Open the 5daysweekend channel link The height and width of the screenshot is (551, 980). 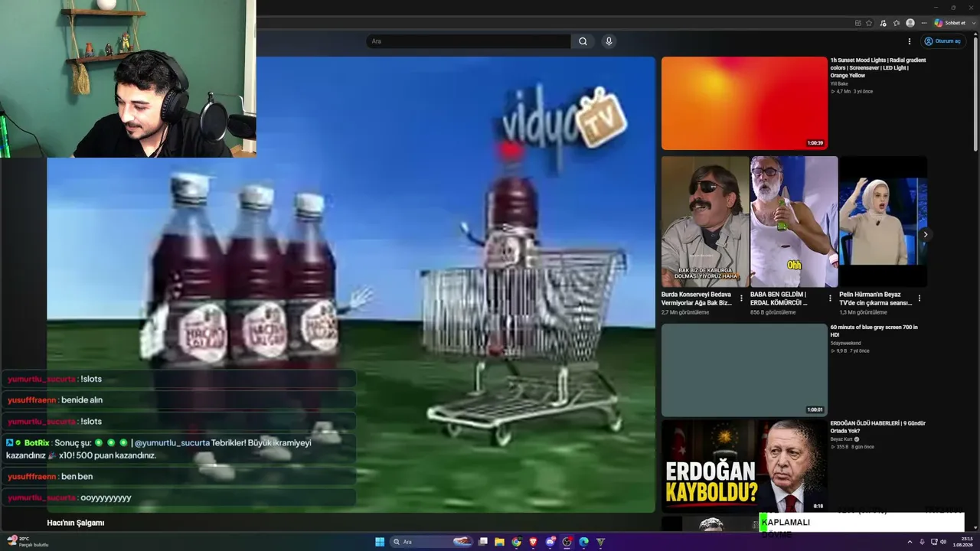[846, 343]
